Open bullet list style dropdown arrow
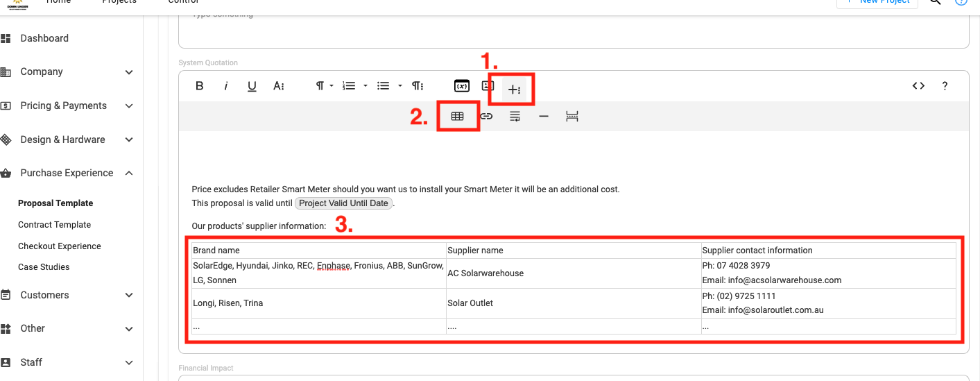 (400, 86)
